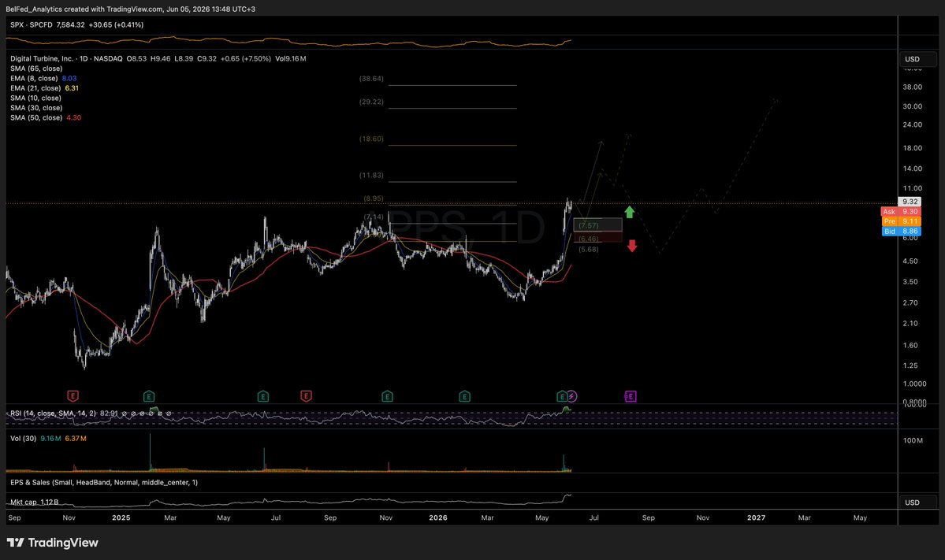Click the (18.60) Fibonacci level label
Viewport: 945px width, 560px height.
(x=371, y=139)
